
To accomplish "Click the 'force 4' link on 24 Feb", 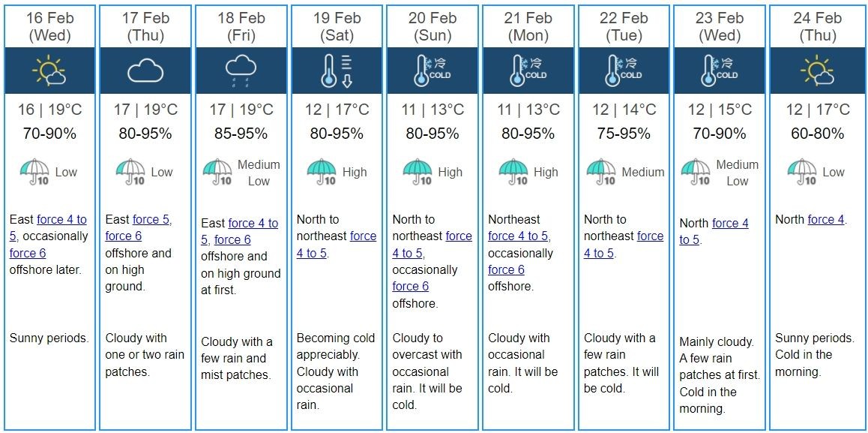I will tap(826, 220).
